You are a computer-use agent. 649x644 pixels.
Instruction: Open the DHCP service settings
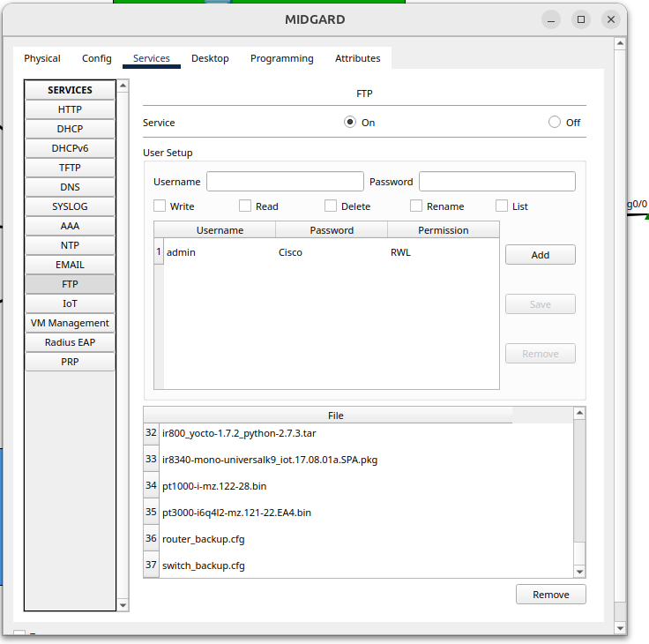click(x=70, y=129)
